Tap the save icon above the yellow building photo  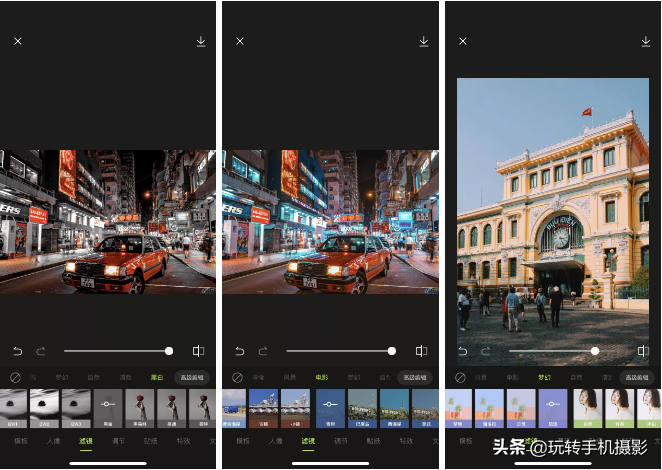[645, 41]
